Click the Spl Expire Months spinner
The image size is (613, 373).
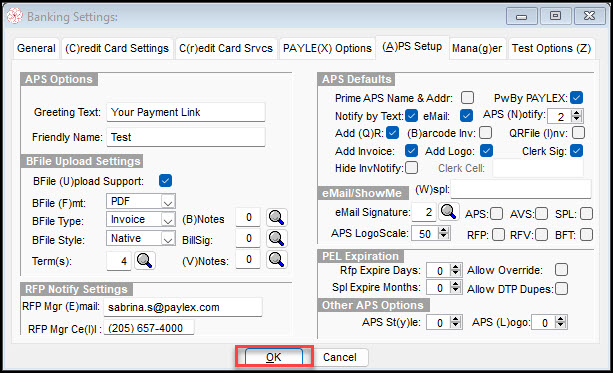[455, 287]
